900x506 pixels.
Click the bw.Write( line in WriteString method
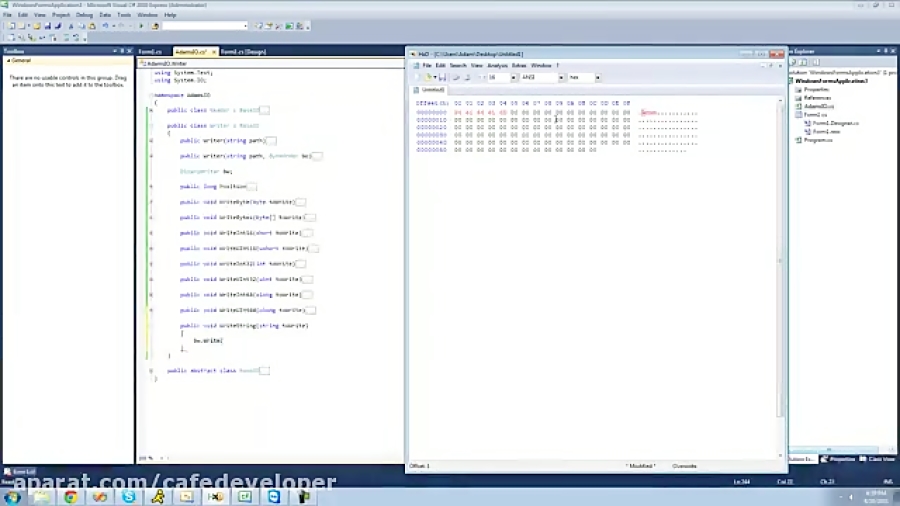pyautogui.click(x=208, y=341)
